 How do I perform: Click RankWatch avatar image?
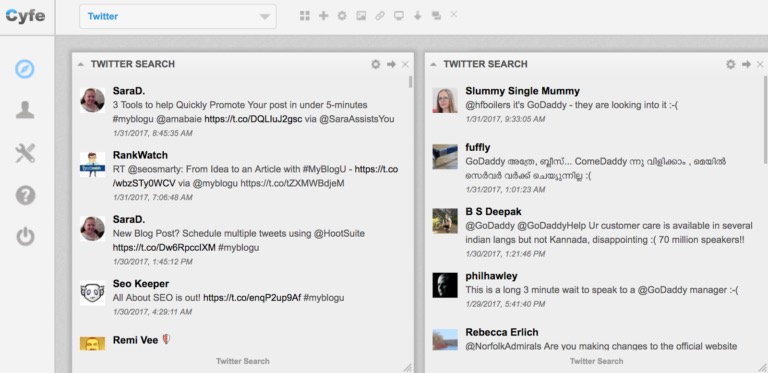(x=93, y=164)
